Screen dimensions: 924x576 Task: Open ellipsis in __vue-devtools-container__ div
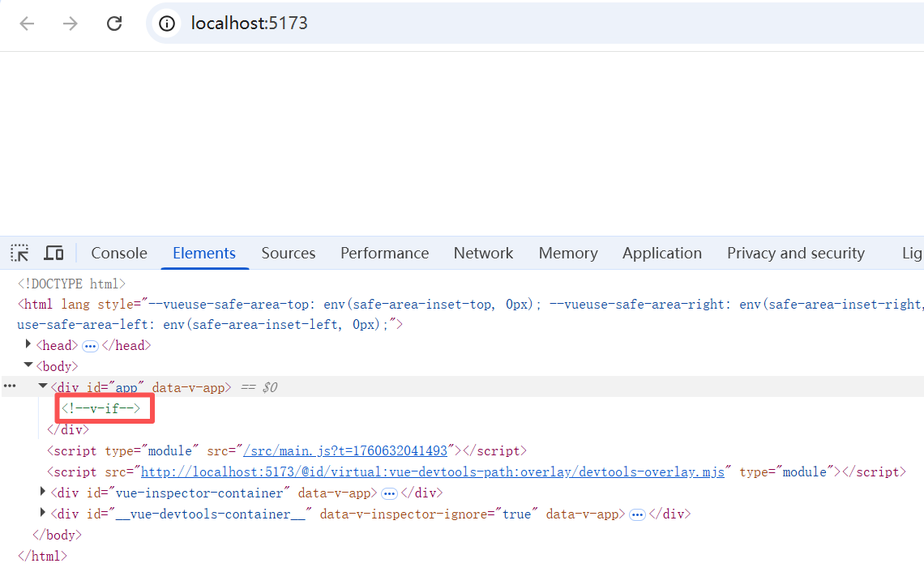click(x=637, y=514)
